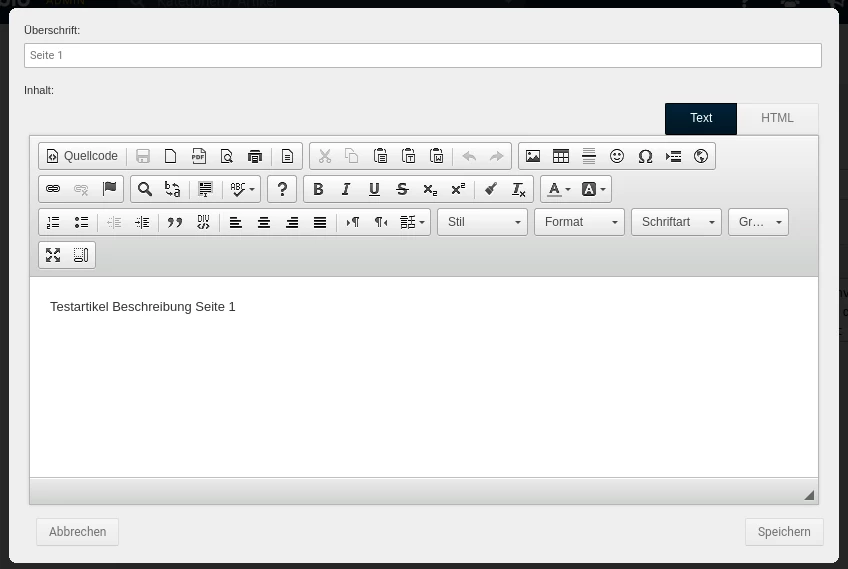
Task: Insert a table
Action: coord(561,156)
